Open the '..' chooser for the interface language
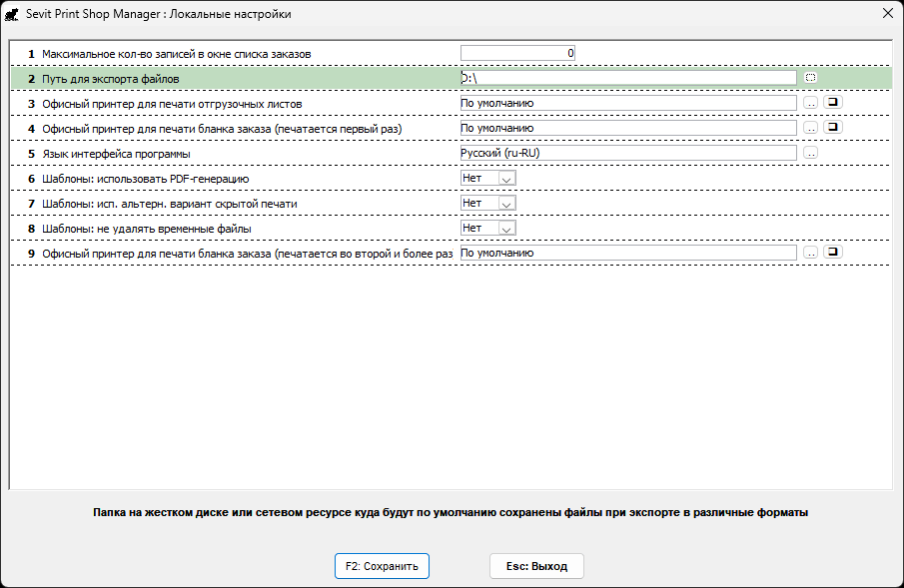This screenshot has width=904, height=588. coord(810,153)
